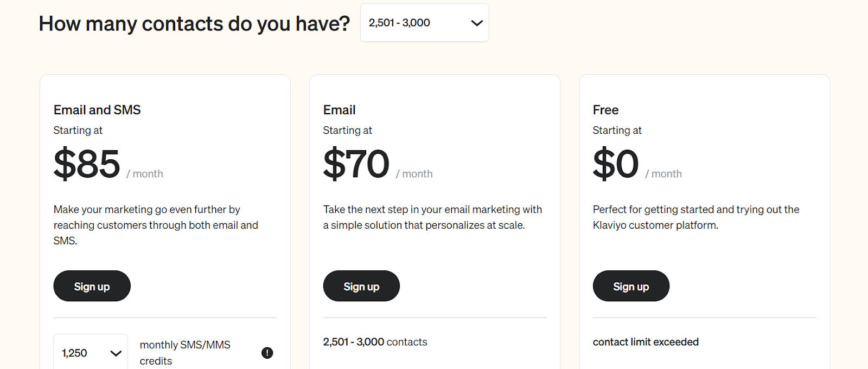Click the "Free" plan card title
Viewport: 868px width, 369px height.
click(x=605, y=110)
